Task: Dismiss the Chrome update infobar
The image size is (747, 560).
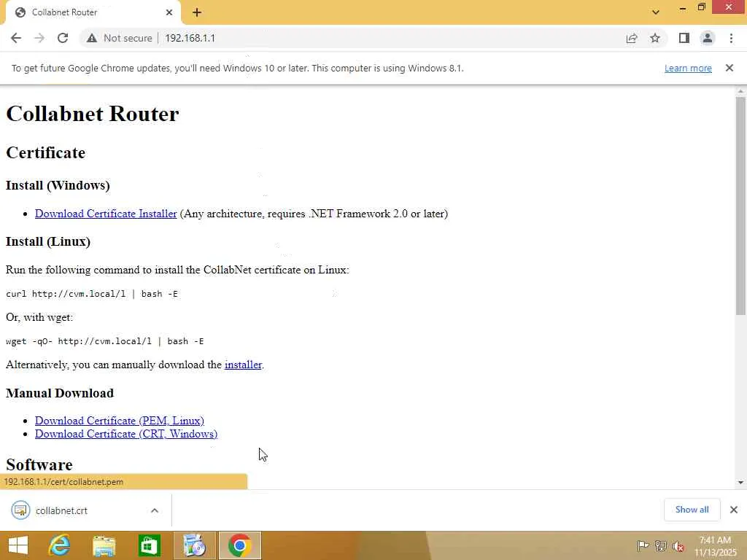Action: (x=729, y=68)
